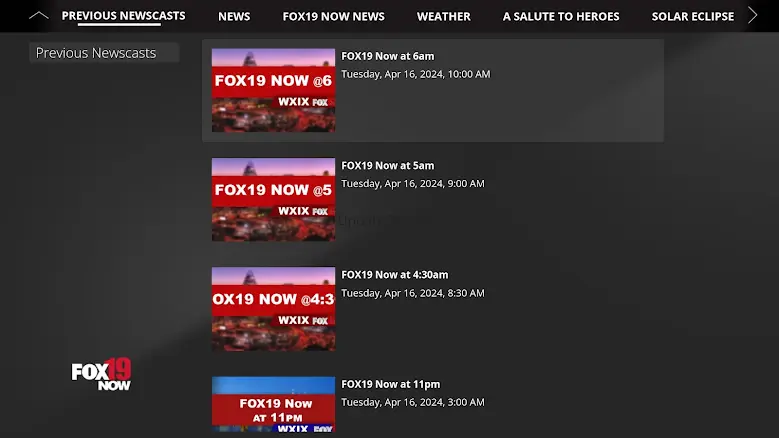Play the FOX19 Now at 11PM thumbnail
Screen dimensions: 779x438
pos(273,404)
